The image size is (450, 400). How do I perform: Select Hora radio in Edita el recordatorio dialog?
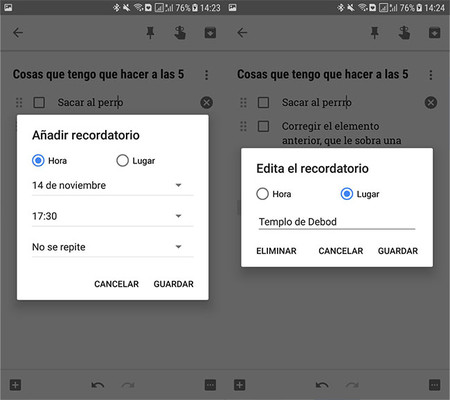click(274, 194)
